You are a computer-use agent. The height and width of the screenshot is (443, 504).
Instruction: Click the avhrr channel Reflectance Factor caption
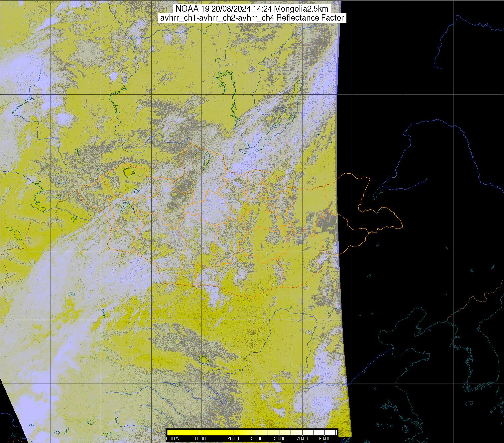pyautogui.click(x=252, y=18)
